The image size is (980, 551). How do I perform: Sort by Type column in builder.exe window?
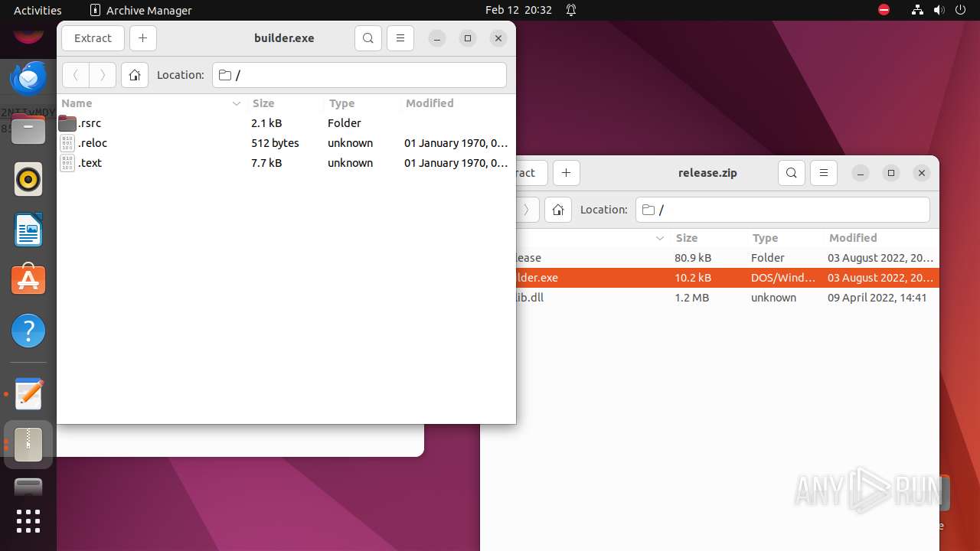(x=361, y=103)
